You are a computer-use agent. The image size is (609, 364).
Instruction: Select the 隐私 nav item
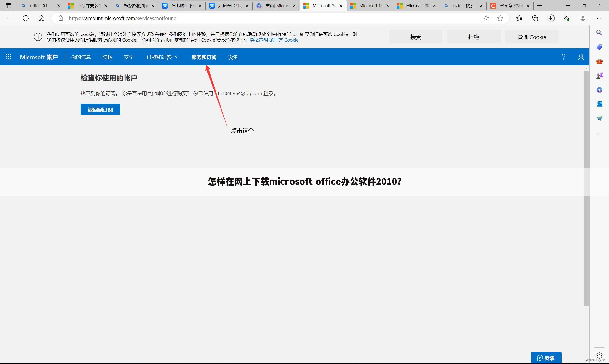tap(107, 57)
